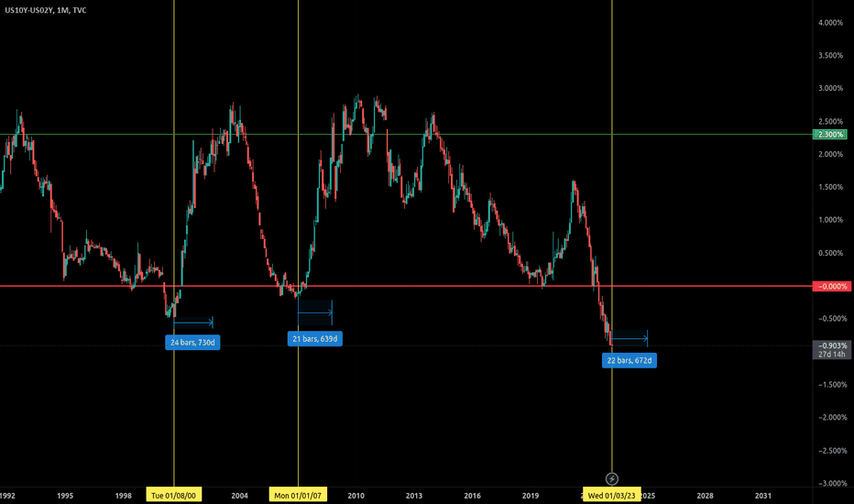Click the 2016 time axis label

(472, 496)
